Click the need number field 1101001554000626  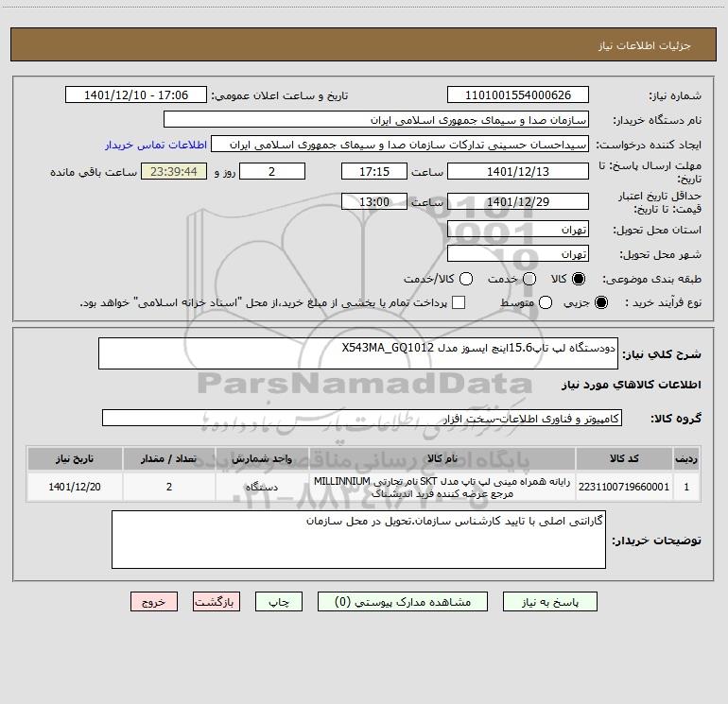[x=518, y=95]
